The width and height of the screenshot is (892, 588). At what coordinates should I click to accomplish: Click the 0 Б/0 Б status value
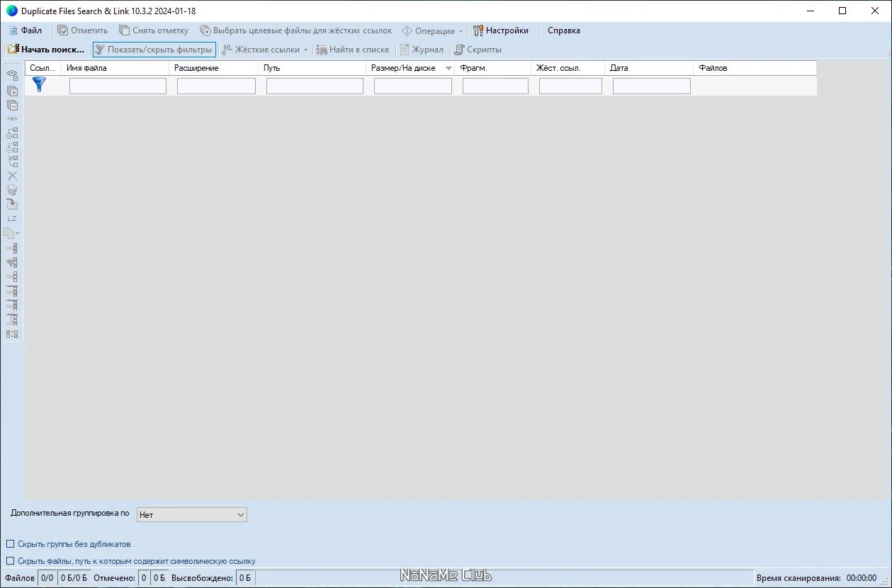click(x=74, y=578)
